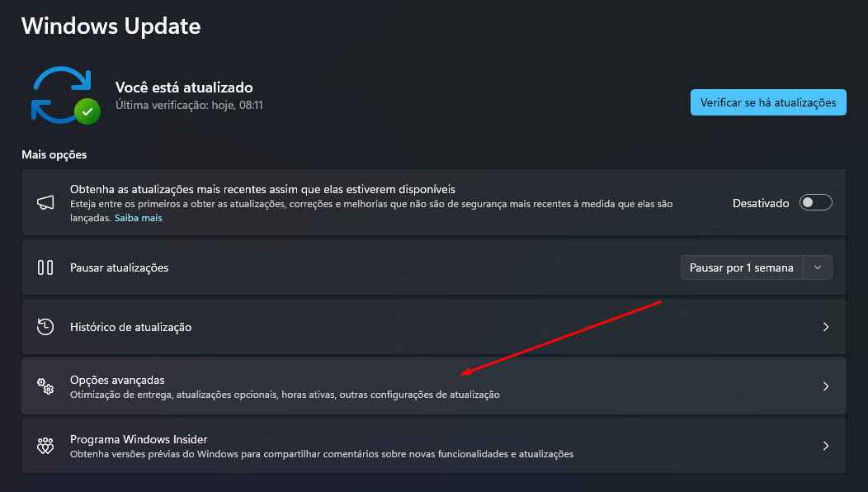Select Pausar por 1 semana

click(741, 267)
